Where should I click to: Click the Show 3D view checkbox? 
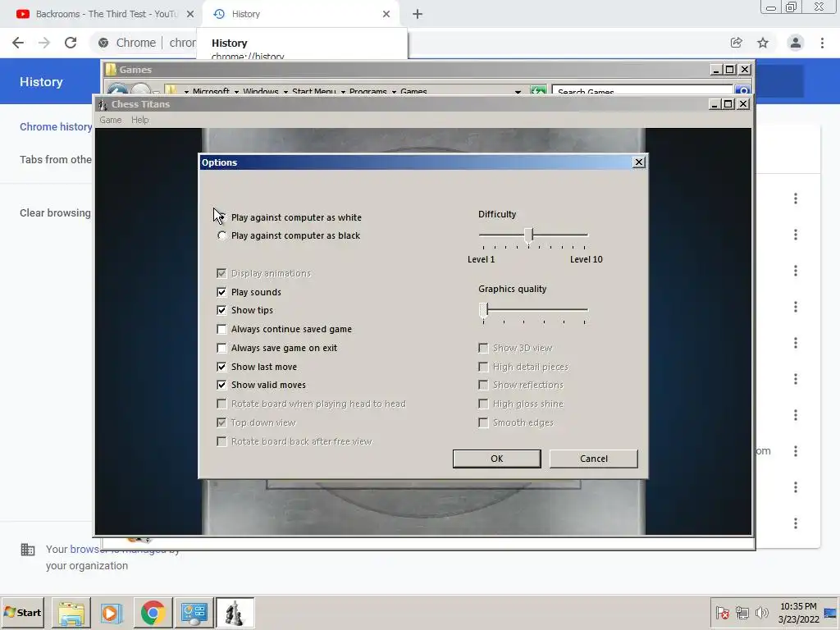point(483,348)
